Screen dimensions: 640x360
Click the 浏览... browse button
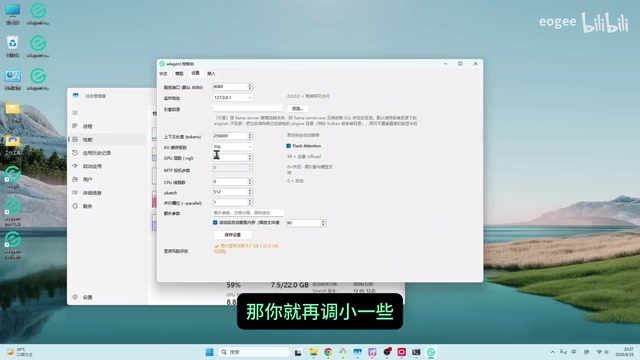pos(298,109)
